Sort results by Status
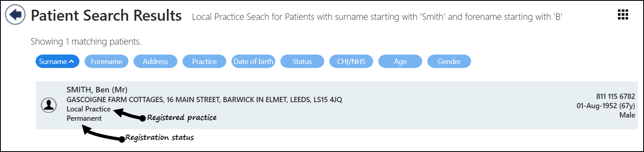The height and width of the screenshot is (152, 644). coord(302,62)
